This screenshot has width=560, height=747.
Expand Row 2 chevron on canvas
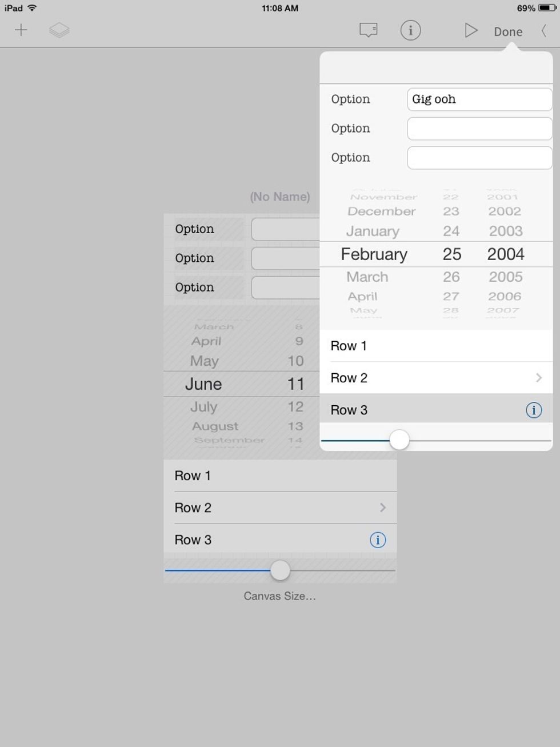pos(382,508)
